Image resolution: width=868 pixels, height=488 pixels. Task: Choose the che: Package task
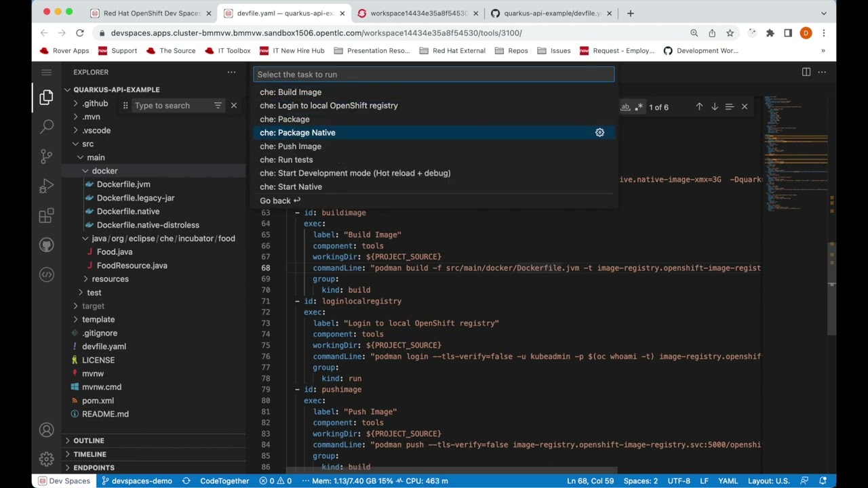click(x=434, y=119)
